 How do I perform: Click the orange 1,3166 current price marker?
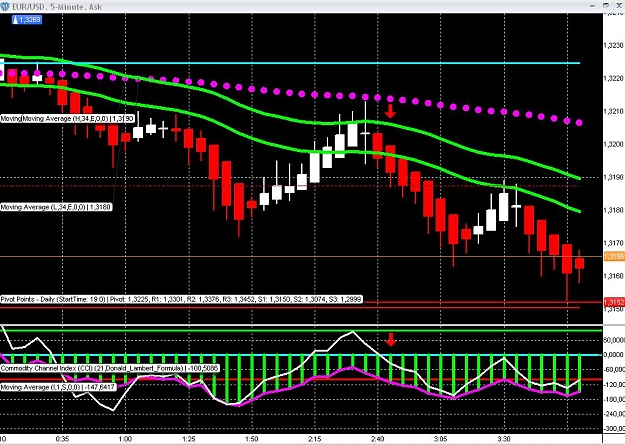click(x=614, y=257)
